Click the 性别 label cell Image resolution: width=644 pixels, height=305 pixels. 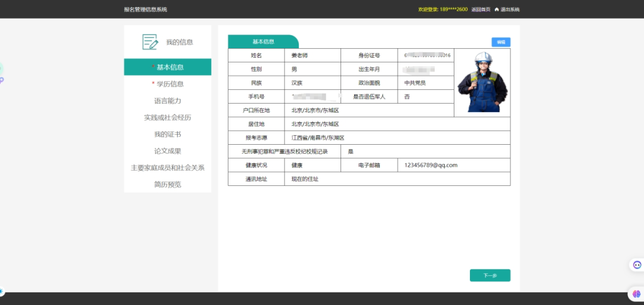pos(256,69)
